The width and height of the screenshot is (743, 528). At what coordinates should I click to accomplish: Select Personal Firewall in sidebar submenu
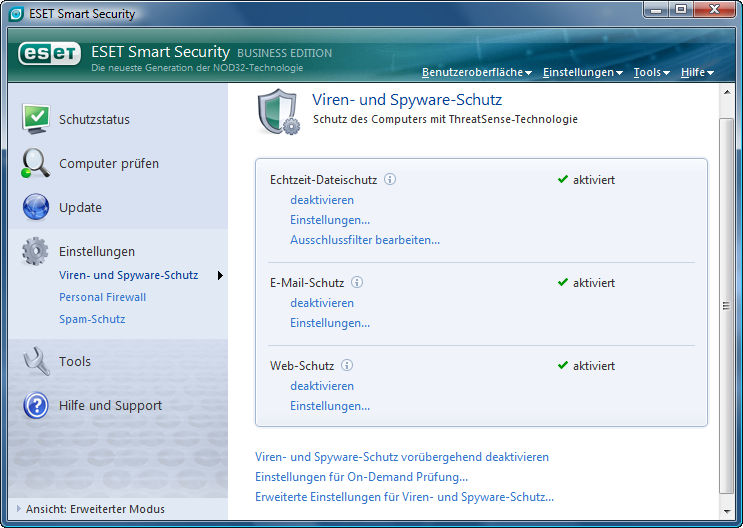(x=102, y=297)
